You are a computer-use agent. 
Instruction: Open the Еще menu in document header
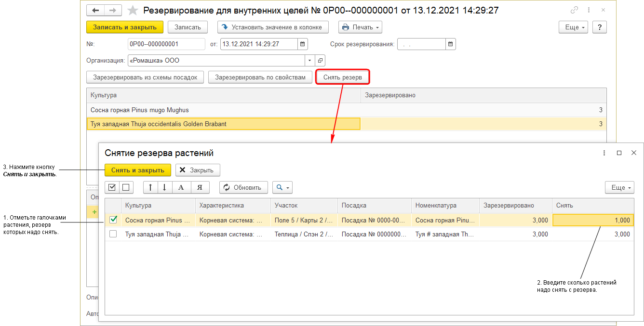point(573,27)
